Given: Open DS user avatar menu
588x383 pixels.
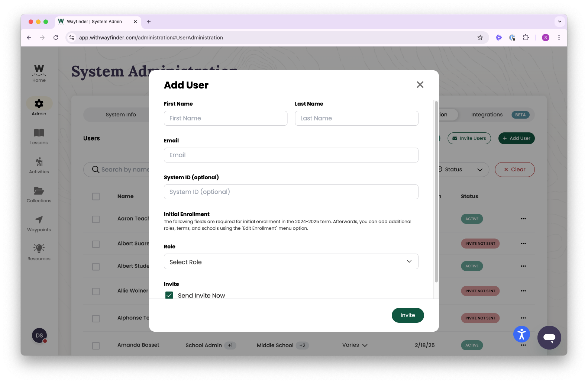Looking at the screenshot, I should pyautogui.click(x=39, y=335).
